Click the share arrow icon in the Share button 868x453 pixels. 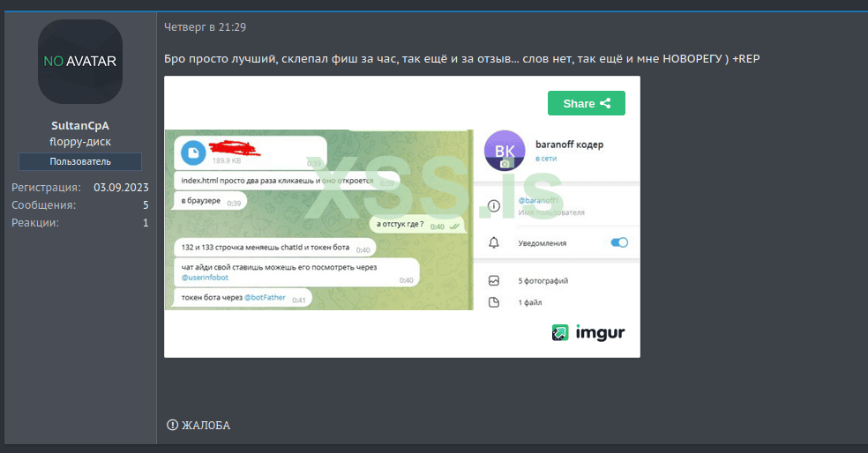(605, 103)
